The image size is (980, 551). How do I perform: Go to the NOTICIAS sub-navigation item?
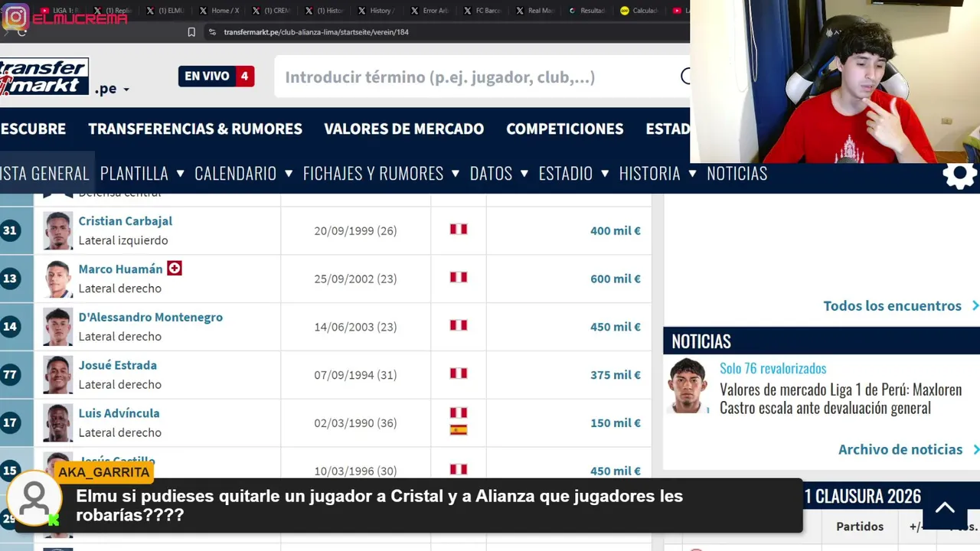tap(737, 174)
